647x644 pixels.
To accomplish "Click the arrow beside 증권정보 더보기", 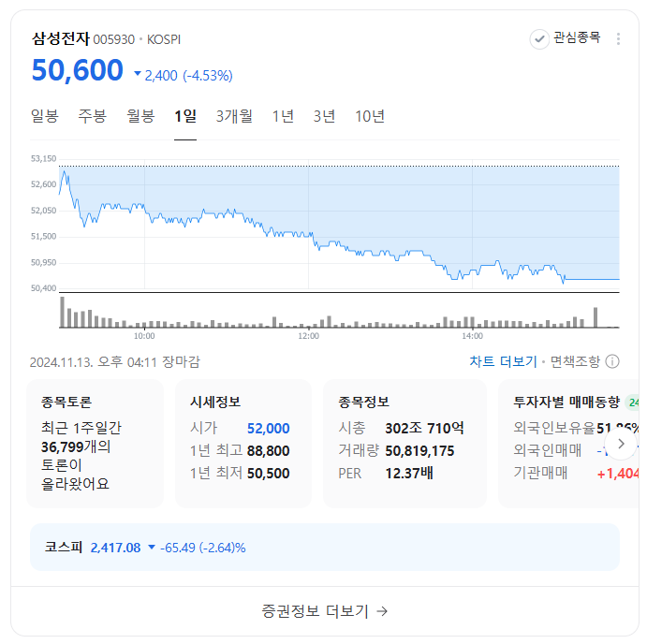I will (x=382, y=611).
